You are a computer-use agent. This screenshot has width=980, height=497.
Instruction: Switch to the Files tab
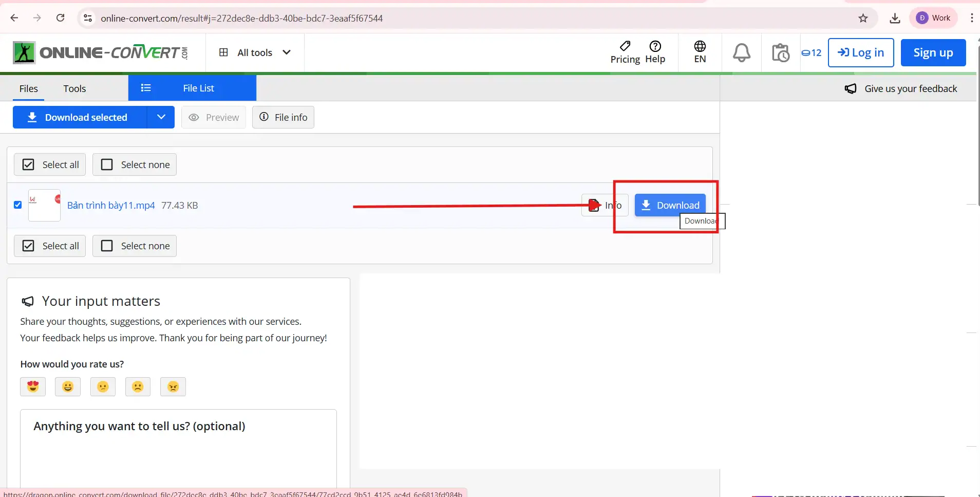click(x=29, y=88)
